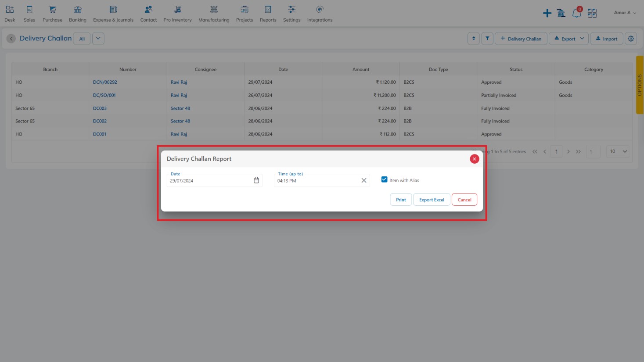
Task: Open the Amar A user menu
Action: (x=625, y=13)
